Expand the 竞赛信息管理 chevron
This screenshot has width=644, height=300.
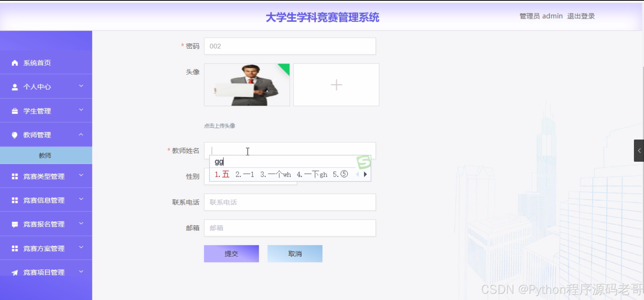(81, 199)
